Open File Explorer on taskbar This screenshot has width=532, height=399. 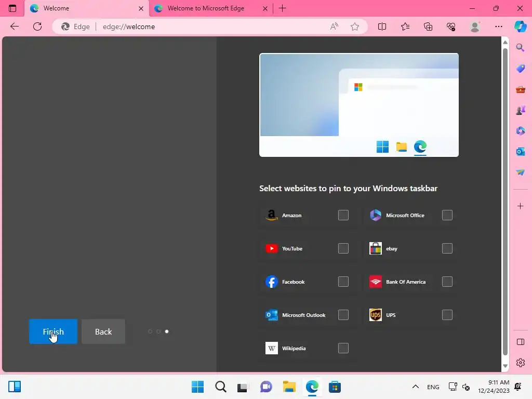[289, 387]
